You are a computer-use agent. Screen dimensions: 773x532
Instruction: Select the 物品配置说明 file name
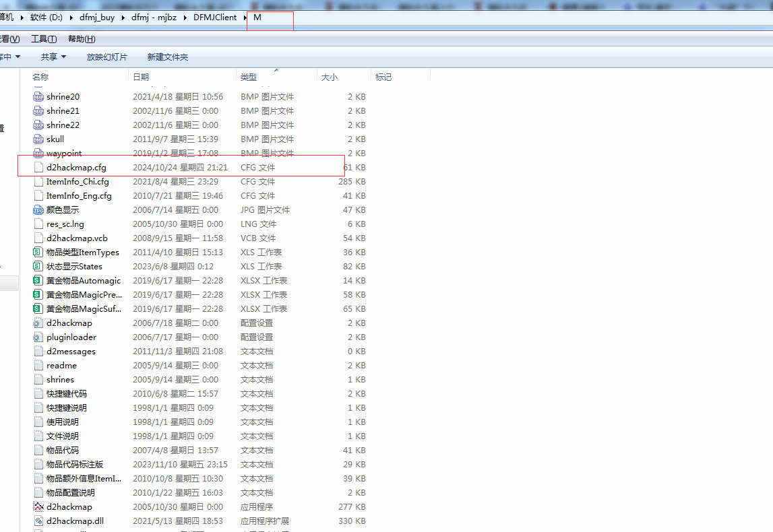[71, 492]
